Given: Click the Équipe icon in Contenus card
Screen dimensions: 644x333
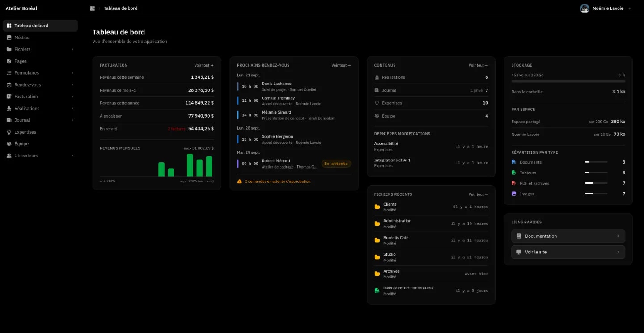Looking at the screenshot, I should (x=377, y=116).
